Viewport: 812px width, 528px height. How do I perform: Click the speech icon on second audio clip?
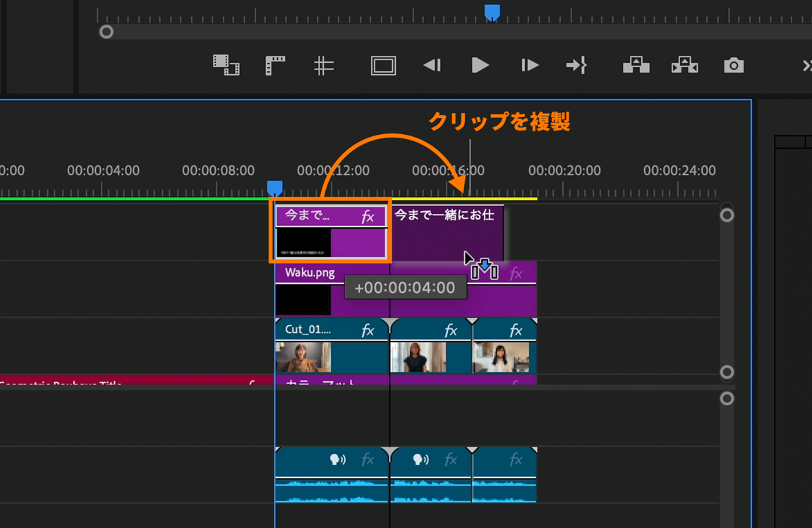(420, 459)
